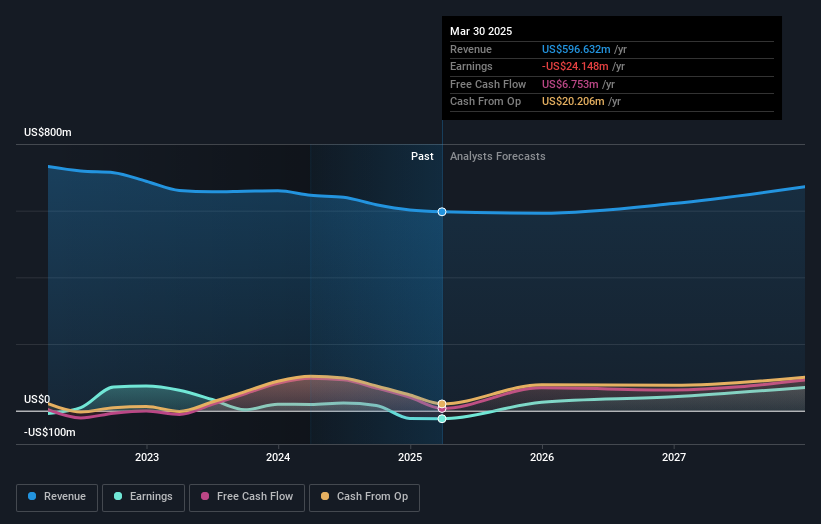Click the Analysts Forecasts label
821x524 pixels.
[x=497, y=156]
